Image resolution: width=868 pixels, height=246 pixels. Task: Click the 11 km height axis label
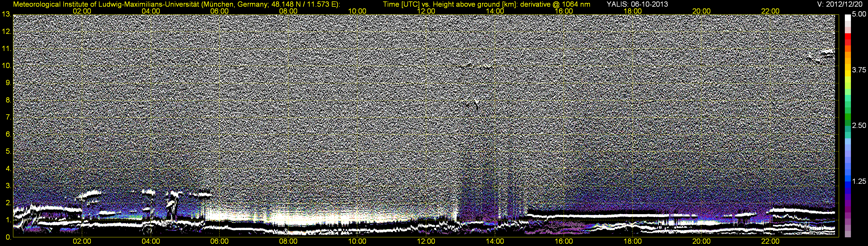pyautogui.click(x=6, y=49)
